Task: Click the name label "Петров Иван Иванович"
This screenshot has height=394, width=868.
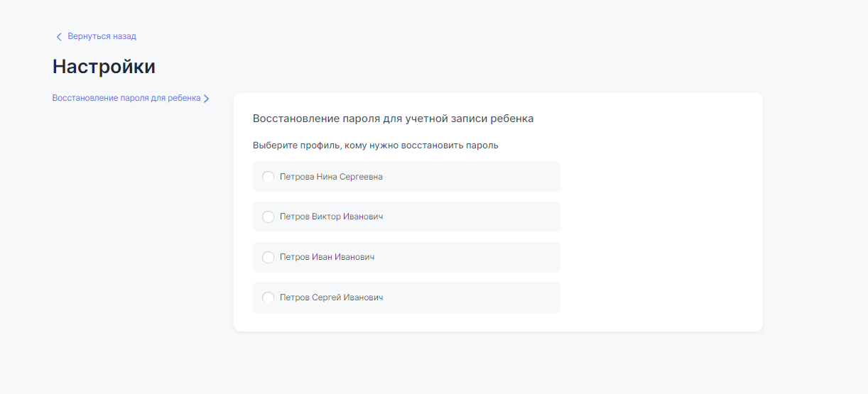Action: 327,257
